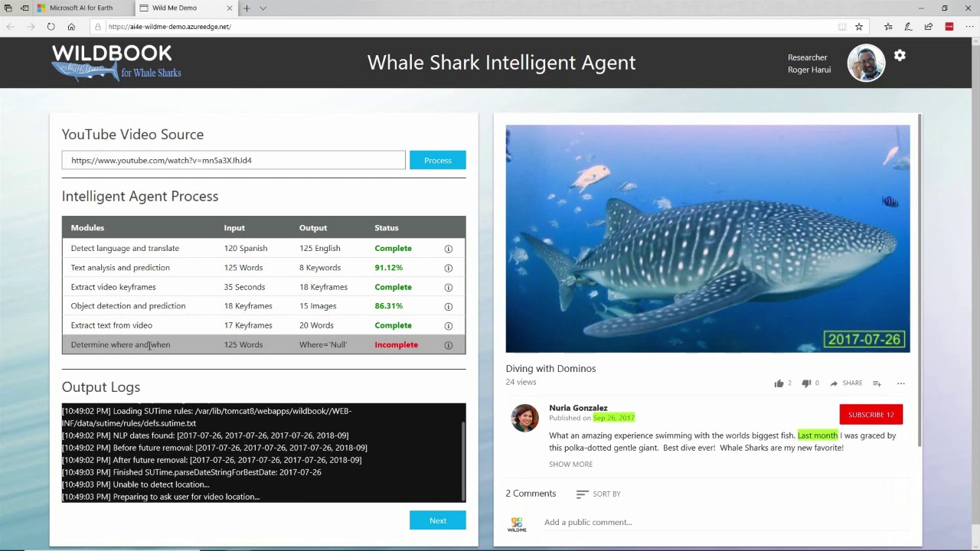Screen dimensions: 980x551
Task: Click the red extension icon in the toolbar
Action: [949, 27]
